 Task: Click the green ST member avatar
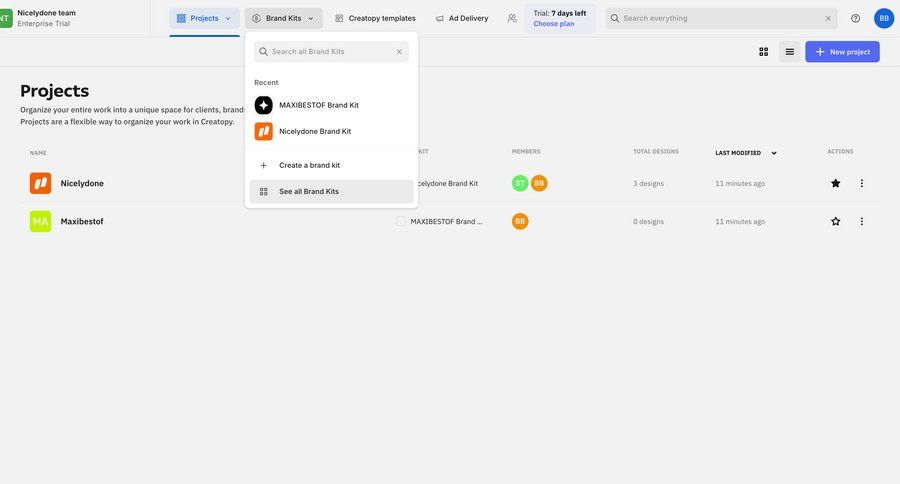(520, 183)
